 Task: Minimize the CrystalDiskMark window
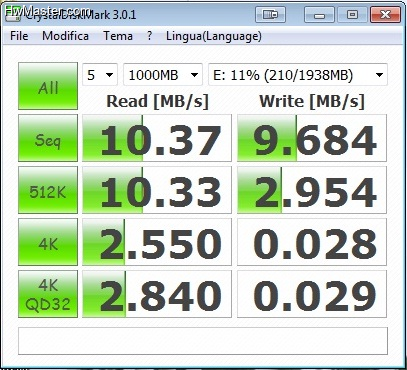[319, 15]
